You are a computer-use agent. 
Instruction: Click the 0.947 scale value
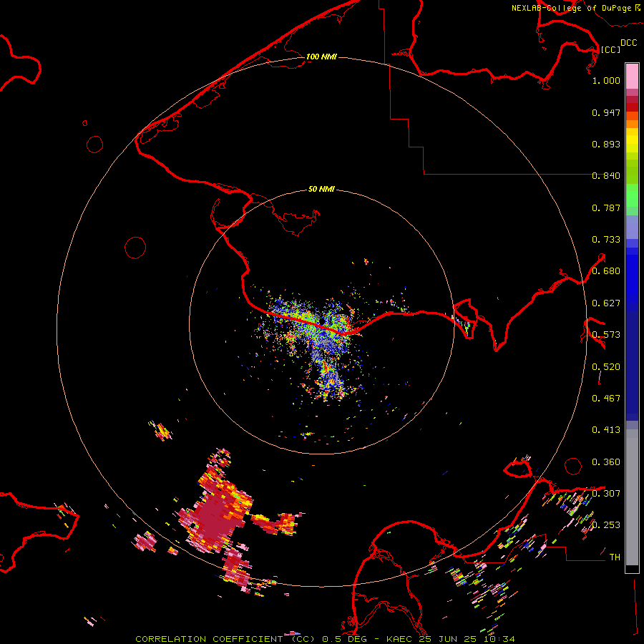click(x=606, y=112)
